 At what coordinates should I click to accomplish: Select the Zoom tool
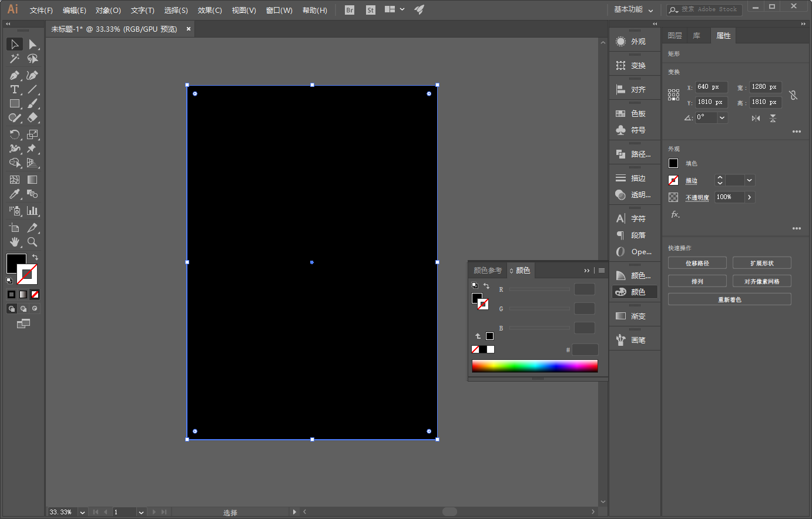coord(32,242)
